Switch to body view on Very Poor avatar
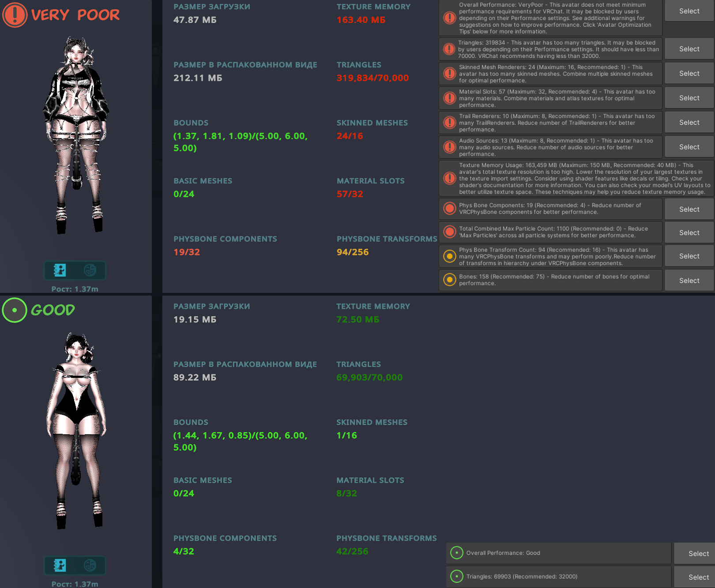Screen dimensions: 715x588 pos(60,270)
